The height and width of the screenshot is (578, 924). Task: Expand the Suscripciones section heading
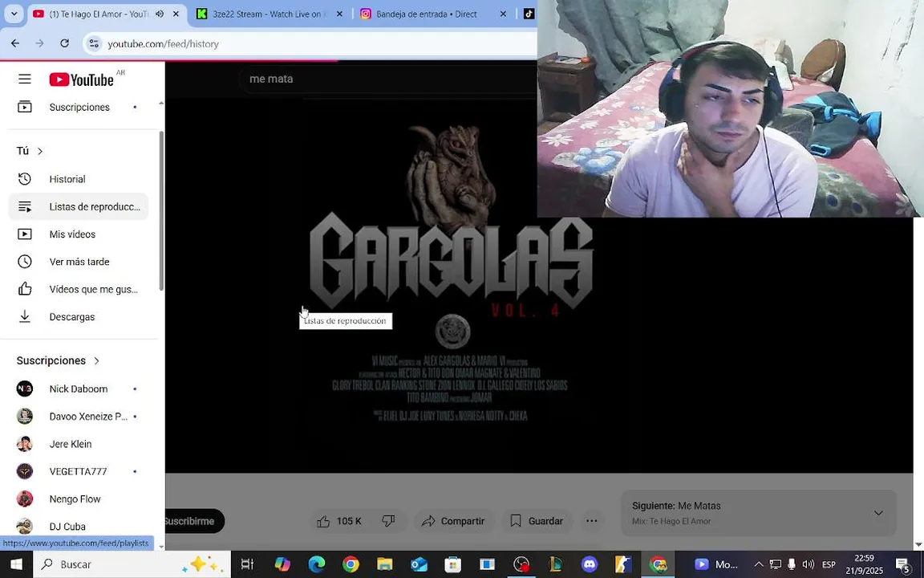tap(58, 360)
